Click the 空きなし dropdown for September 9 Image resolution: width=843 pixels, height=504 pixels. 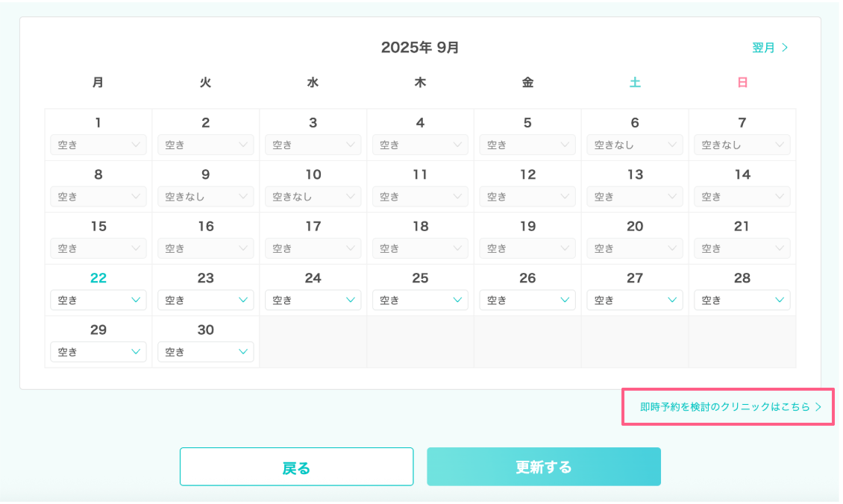click(x=206, y=197)
